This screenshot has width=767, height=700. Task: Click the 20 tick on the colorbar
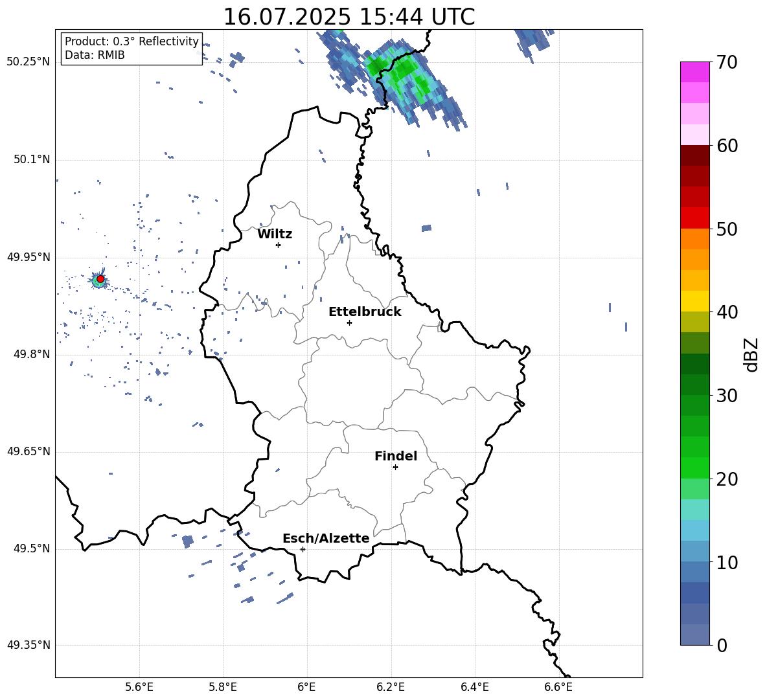coord(727,479)
